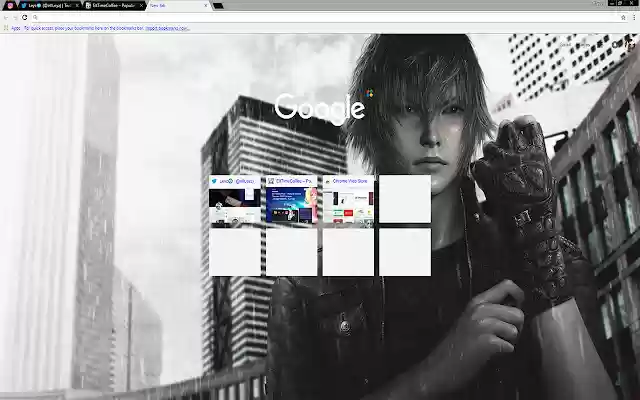Click the browser forward arrow
640x400 pixels.
(x=15, y=18)
